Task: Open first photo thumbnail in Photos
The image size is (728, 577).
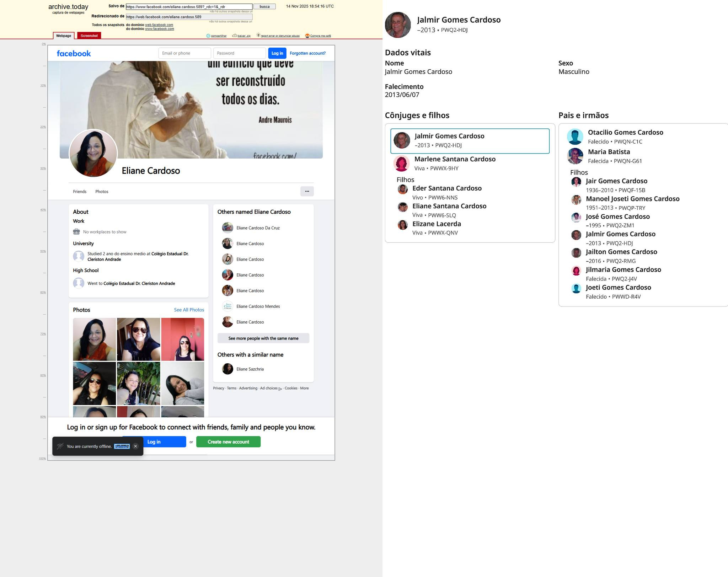Action: coord(94,339)
